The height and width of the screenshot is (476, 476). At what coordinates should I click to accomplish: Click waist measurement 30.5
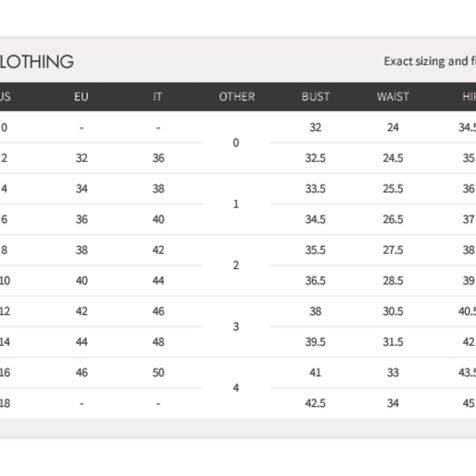coord(393,311)
